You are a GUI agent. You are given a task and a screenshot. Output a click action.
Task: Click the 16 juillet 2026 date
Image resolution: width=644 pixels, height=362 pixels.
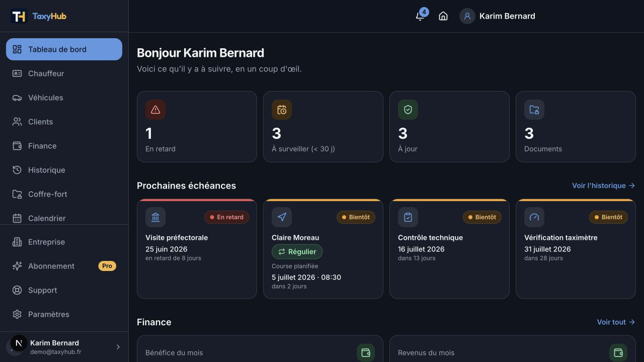click(421, 249)
